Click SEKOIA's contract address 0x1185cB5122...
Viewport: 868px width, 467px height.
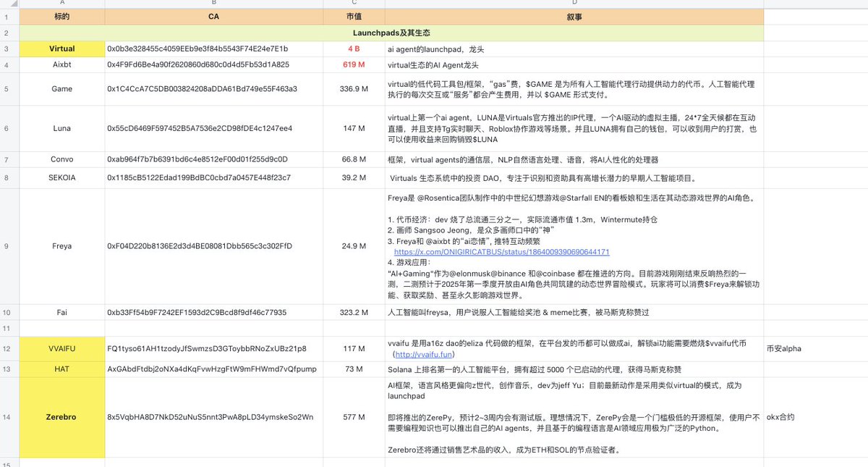199,177
